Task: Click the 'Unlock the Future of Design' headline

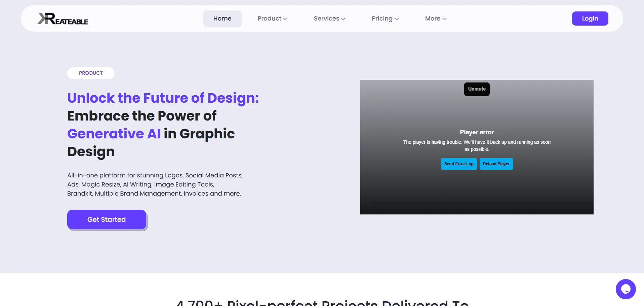Action: pos(163,98)
